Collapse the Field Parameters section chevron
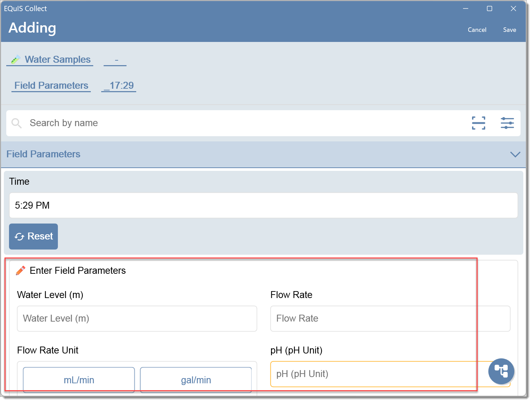The image size is (532, 402). (x=515, y=154)
